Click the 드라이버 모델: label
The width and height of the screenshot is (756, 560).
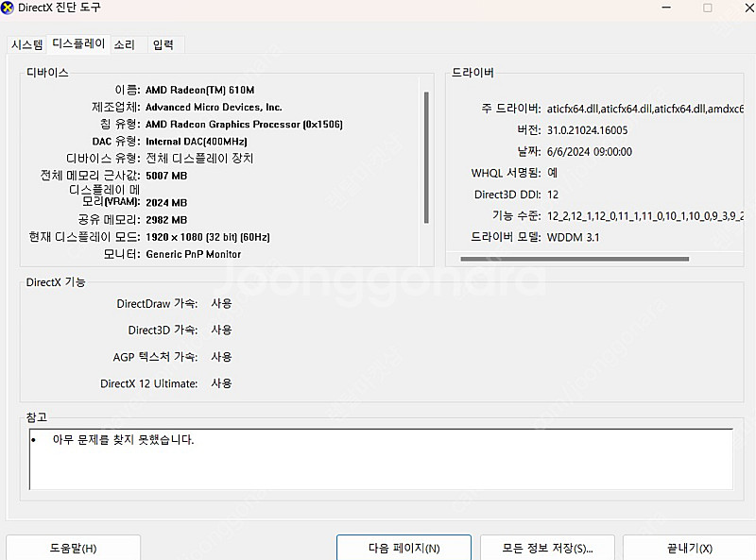click(x=506, y=237)
